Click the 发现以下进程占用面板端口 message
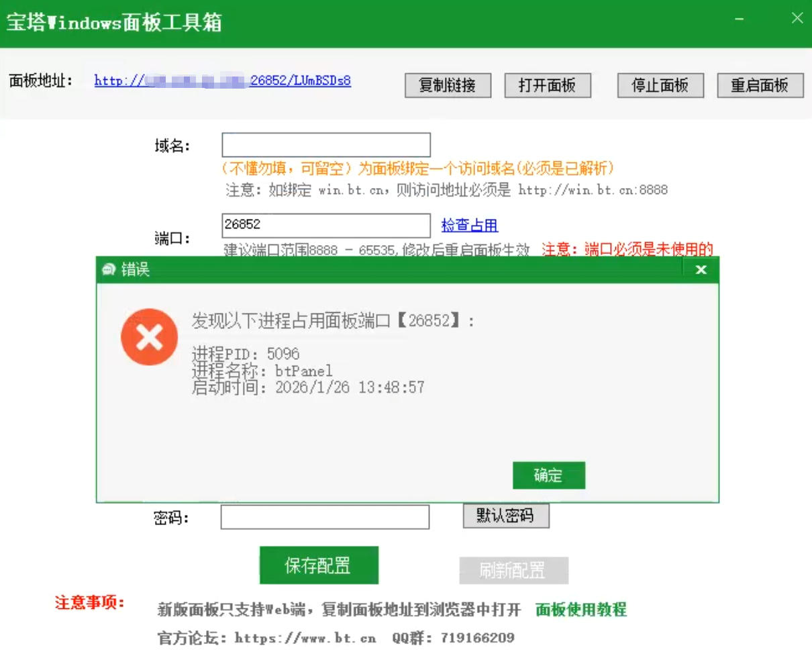 pyautogui.click(x=333, y=321)
